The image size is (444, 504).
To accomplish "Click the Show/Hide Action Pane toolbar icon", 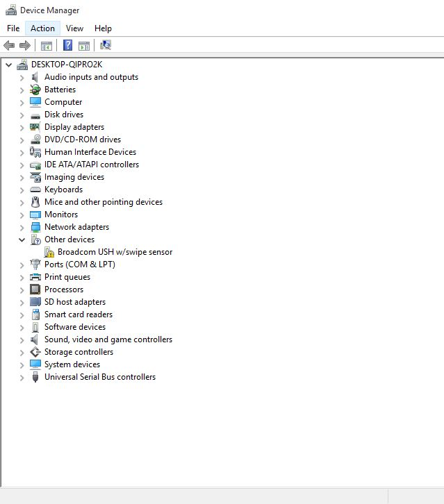I will pos(84,46).
